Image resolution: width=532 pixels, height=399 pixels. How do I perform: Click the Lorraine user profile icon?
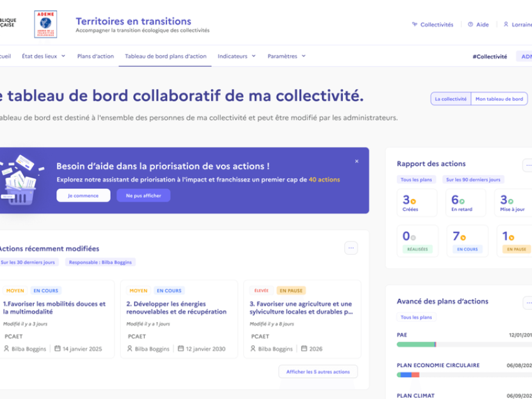(506, 24)
